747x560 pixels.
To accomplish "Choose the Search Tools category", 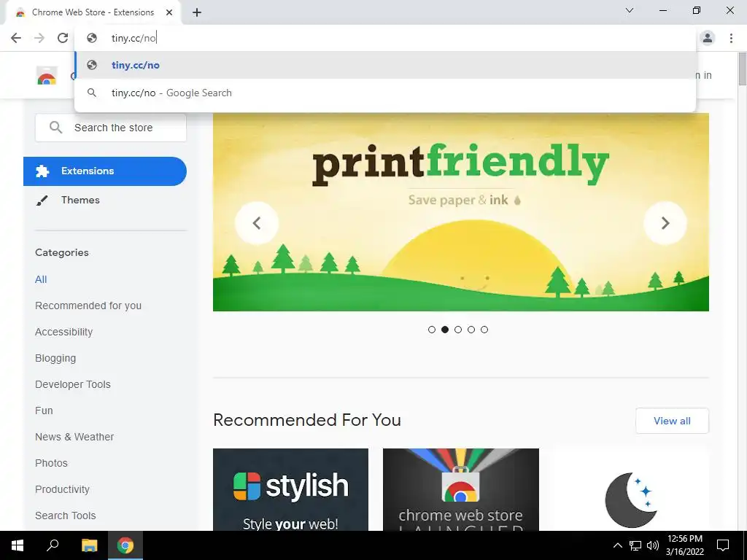I will tap(65, 516).
